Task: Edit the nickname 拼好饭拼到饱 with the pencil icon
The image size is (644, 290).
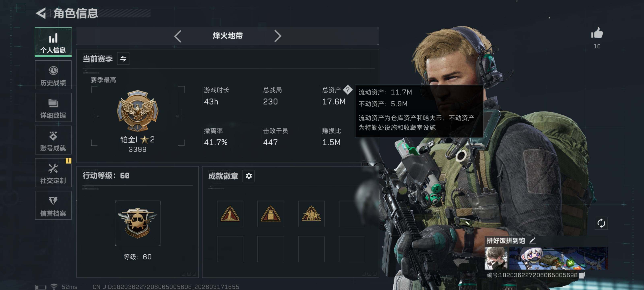Action: click(x=532, y=241)
